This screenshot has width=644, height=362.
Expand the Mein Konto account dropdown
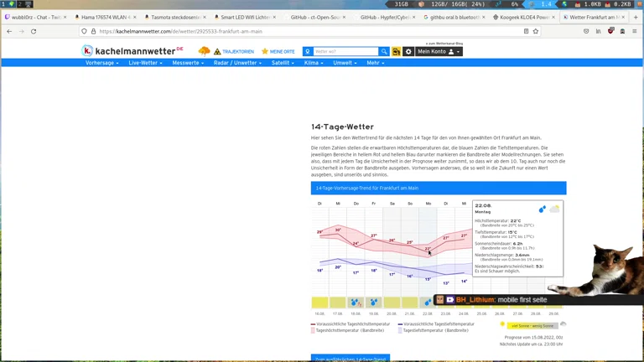(x=439, y=51)
